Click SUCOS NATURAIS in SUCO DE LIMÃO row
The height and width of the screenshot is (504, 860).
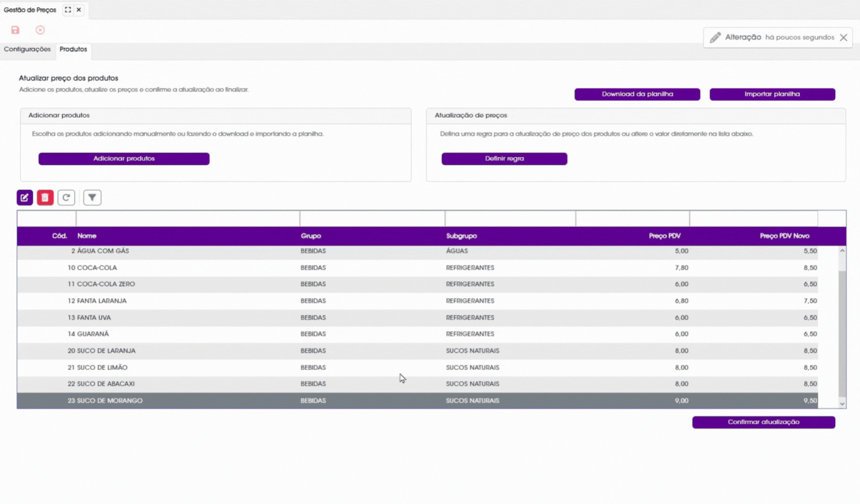472,368
